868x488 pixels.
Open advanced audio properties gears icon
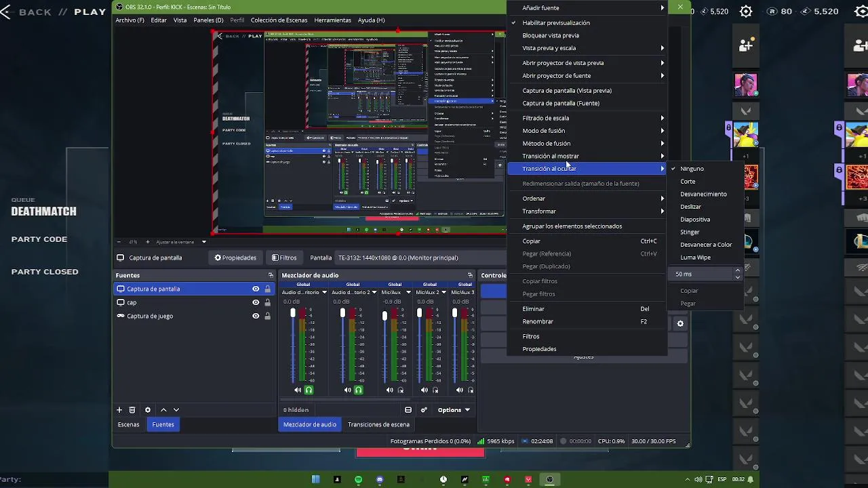(424, 410)
